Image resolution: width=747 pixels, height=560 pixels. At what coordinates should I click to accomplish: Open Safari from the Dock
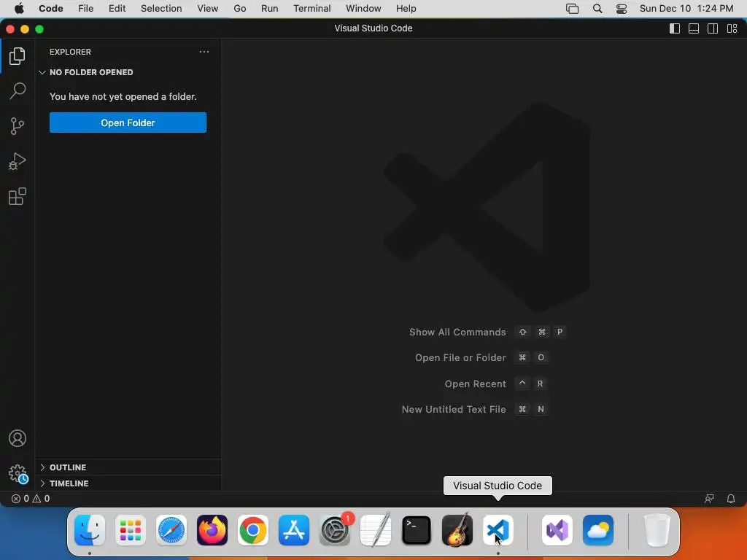pos(171,530)
